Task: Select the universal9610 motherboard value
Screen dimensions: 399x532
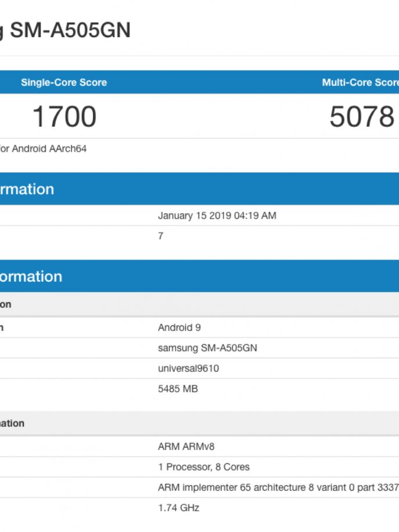Action: pos(188,368)
